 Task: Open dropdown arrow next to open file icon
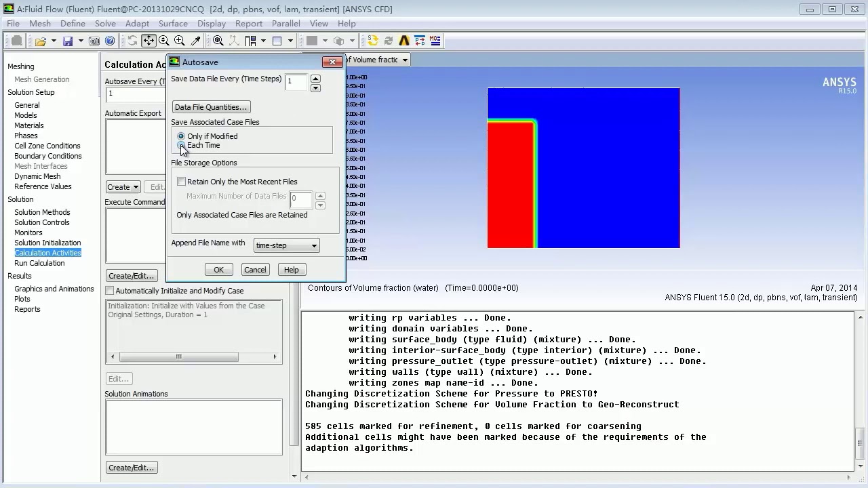(x=54, y=41)
